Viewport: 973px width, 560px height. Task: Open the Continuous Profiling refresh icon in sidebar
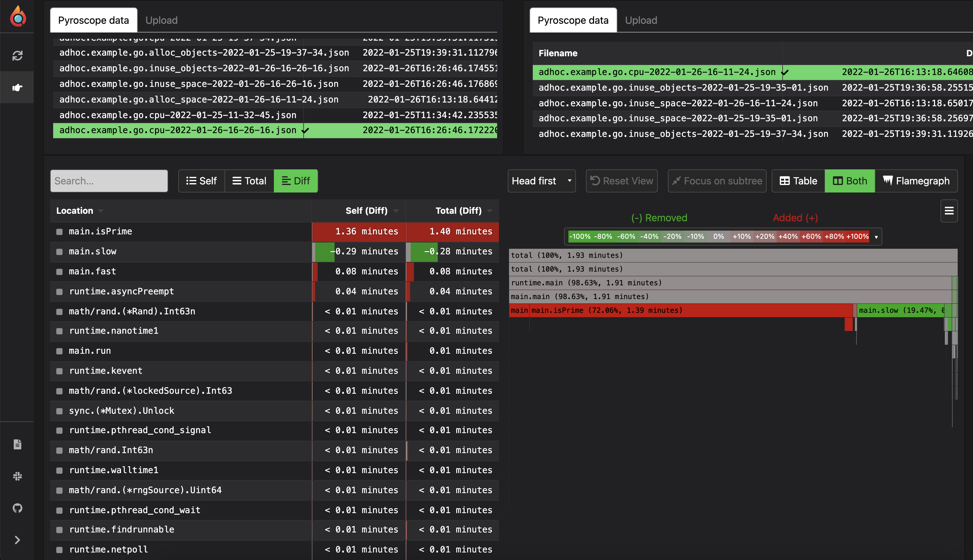(17, 56)
